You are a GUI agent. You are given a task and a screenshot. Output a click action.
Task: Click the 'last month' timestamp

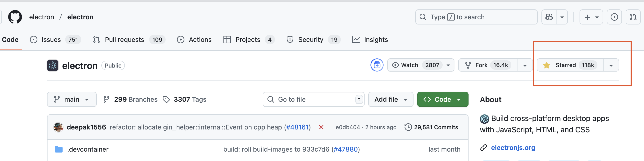point(444,149)
